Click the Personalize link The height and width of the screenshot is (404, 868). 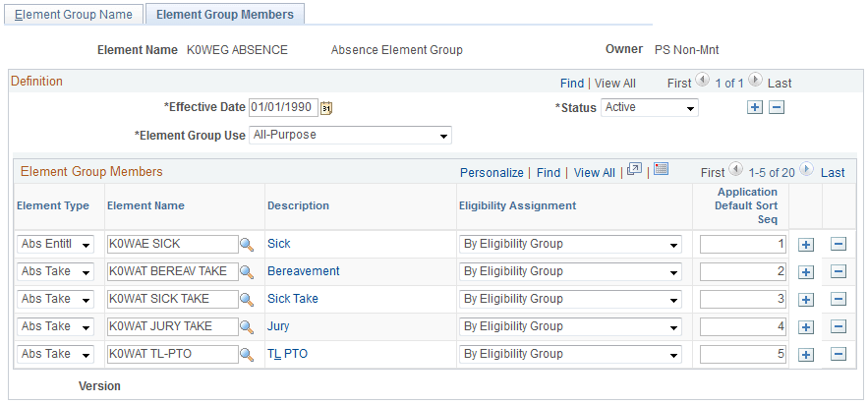coord(492,172)
